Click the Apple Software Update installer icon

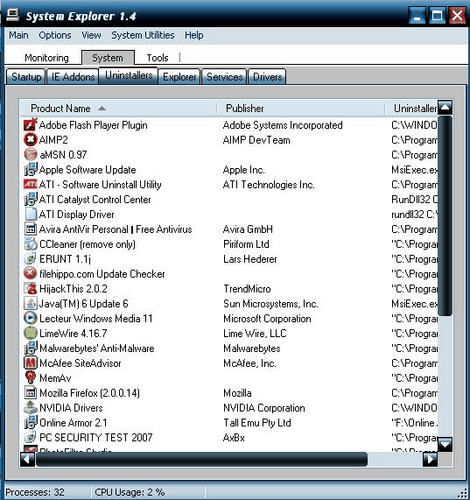click(30, 169)
